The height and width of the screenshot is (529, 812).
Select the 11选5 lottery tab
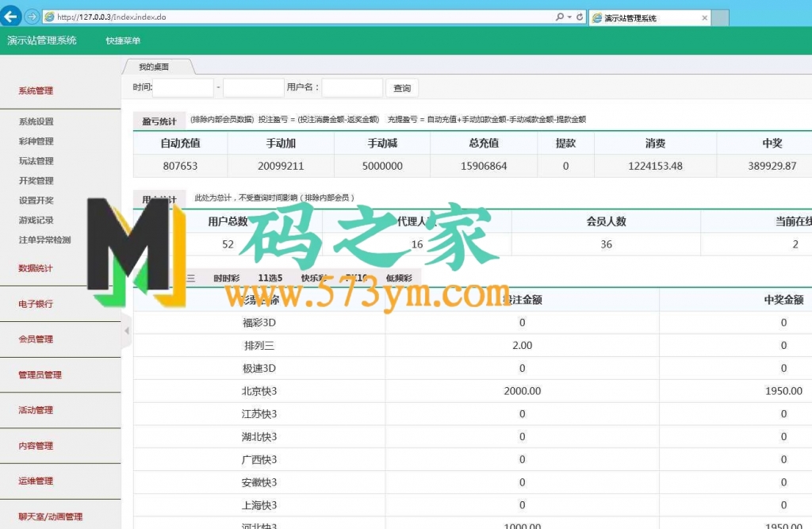270,278
